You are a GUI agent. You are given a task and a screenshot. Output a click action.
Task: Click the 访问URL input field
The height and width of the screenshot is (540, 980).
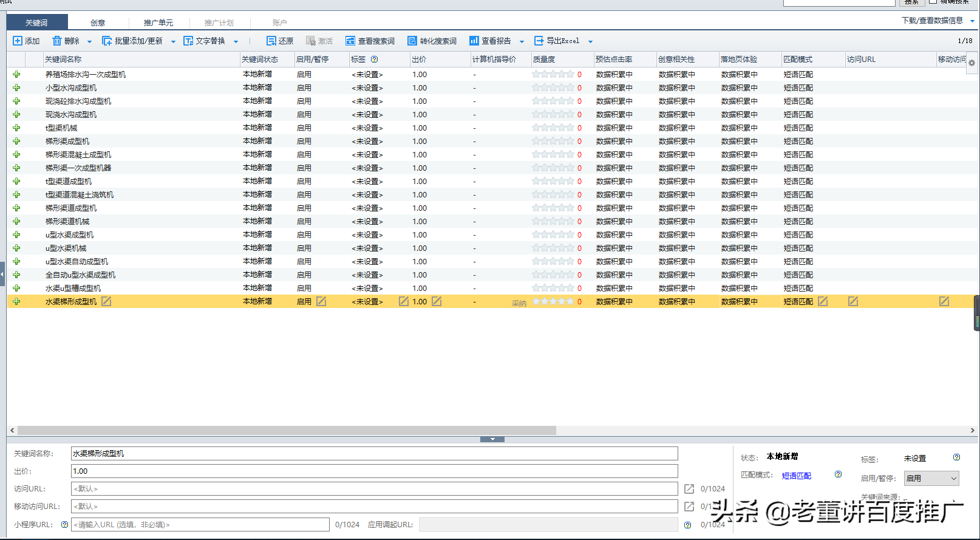click(x=374, y=489)
